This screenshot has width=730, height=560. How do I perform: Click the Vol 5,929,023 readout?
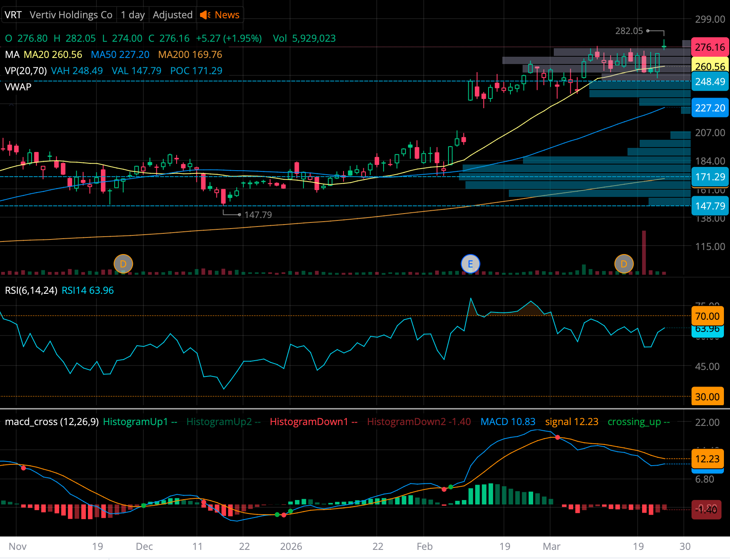tap(304, 38)
